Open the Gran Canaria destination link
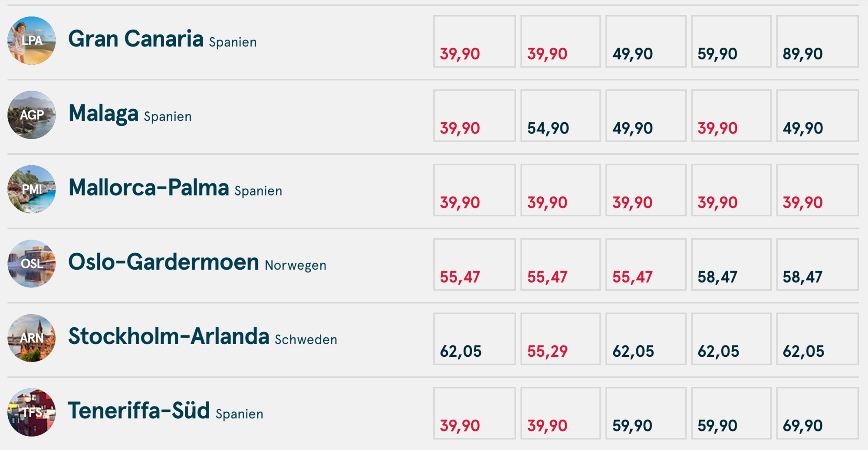Viewport: 868px width, 450px height. [x=136, y=39]
